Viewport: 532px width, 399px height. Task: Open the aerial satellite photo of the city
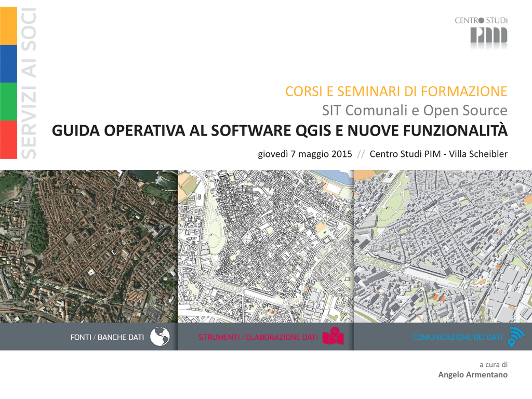88,246
